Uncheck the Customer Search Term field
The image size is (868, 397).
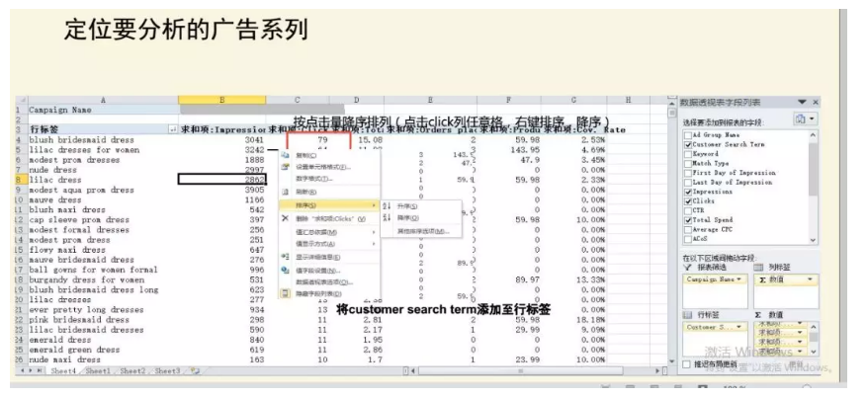688,144
